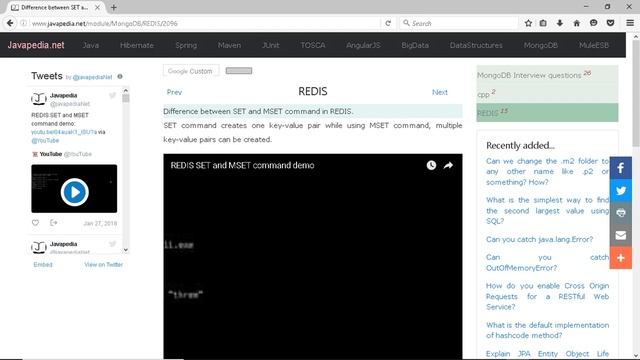Click the chat smiley toolbar icon
The image size is (640, 360).
(x=593, y=23)
